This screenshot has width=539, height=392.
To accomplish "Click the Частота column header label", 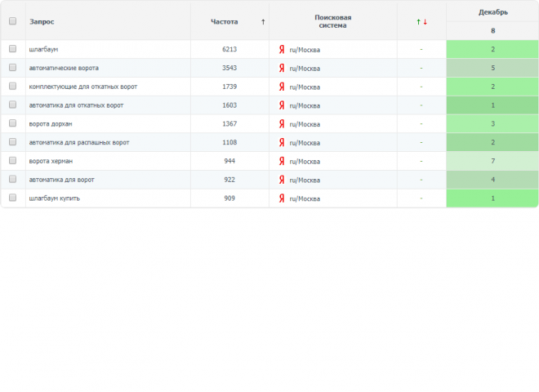I will point(224,22).
